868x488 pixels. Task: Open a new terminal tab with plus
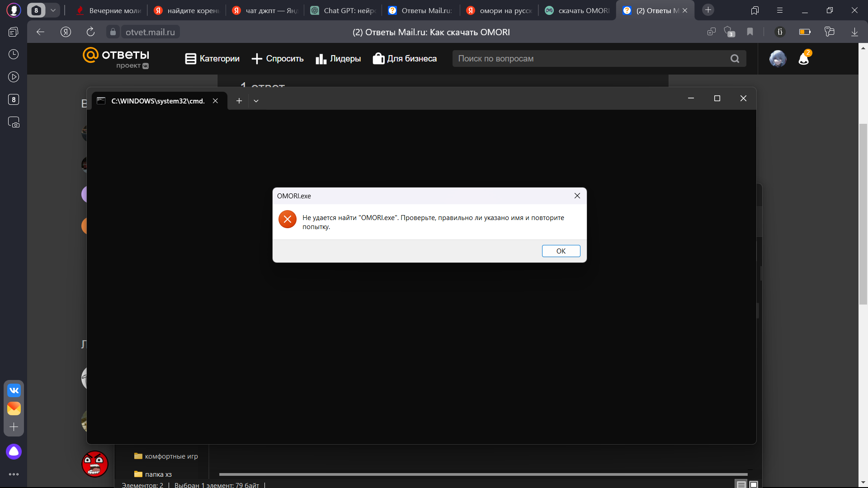pos(239,101)
